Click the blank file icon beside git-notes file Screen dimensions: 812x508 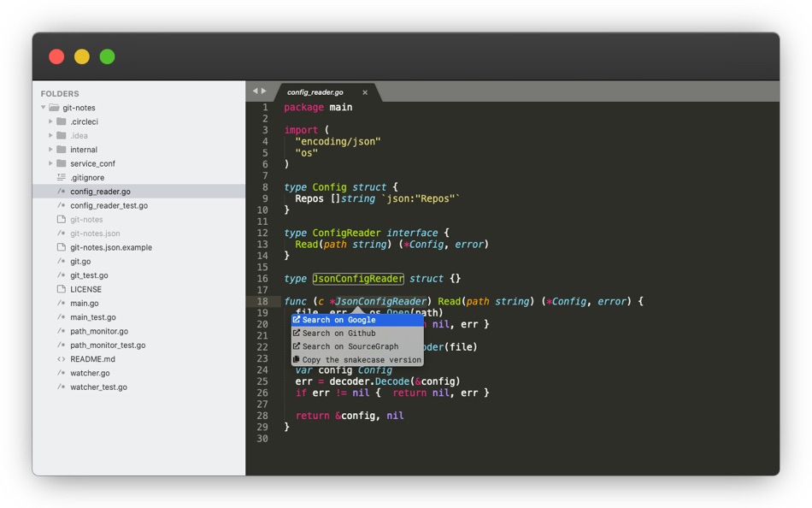61,219
